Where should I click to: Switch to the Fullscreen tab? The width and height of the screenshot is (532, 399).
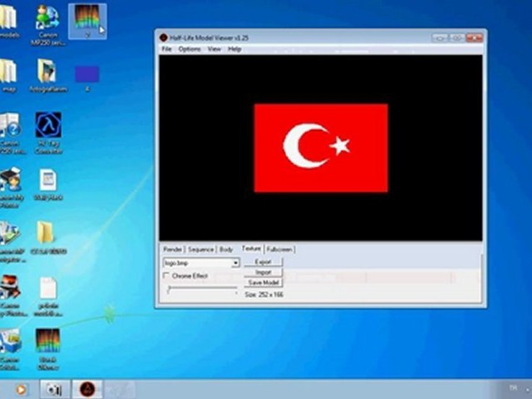point(279,250)
